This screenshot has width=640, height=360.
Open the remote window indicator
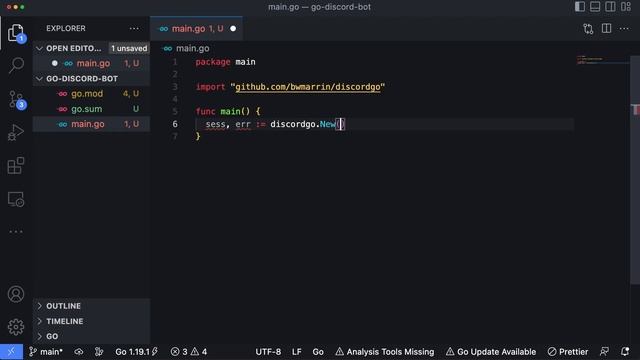tap(11, 352)
